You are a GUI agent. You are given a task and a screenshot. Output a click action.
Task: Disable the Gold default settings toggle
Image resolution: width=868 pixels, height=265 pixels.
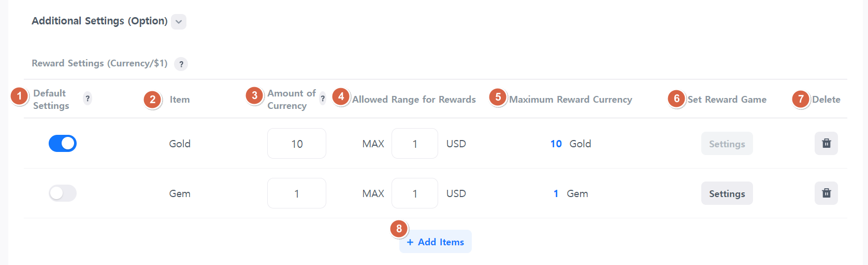point(63,144)
